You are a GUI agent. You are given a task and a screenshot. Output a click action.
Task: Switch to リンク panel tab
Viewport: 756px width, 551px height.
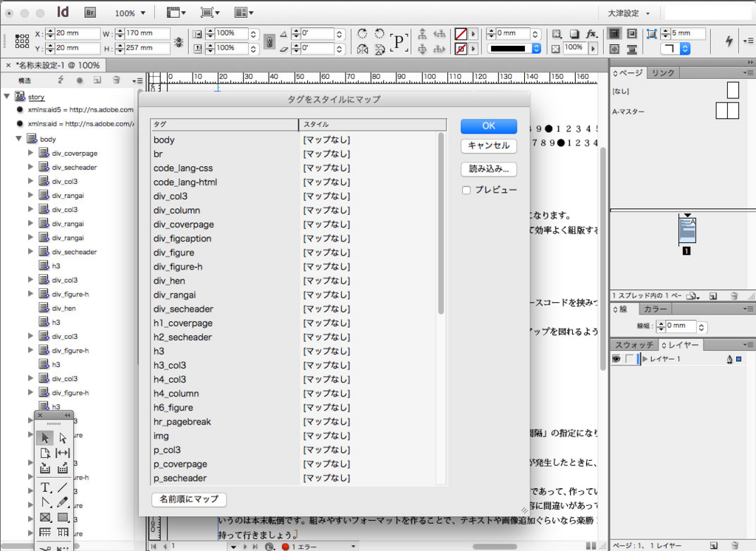pyautogui.click(x=663, y=73)
